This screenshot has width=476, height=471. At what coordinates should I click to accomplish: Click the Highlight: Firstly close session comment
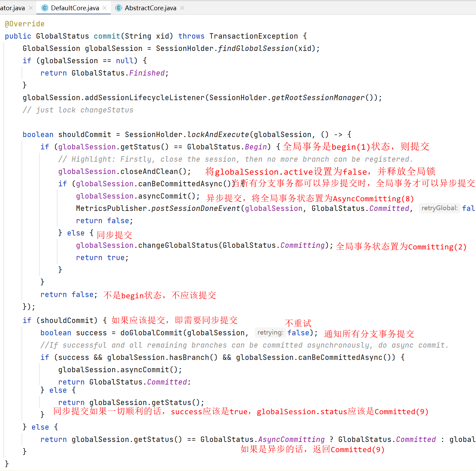236,159
